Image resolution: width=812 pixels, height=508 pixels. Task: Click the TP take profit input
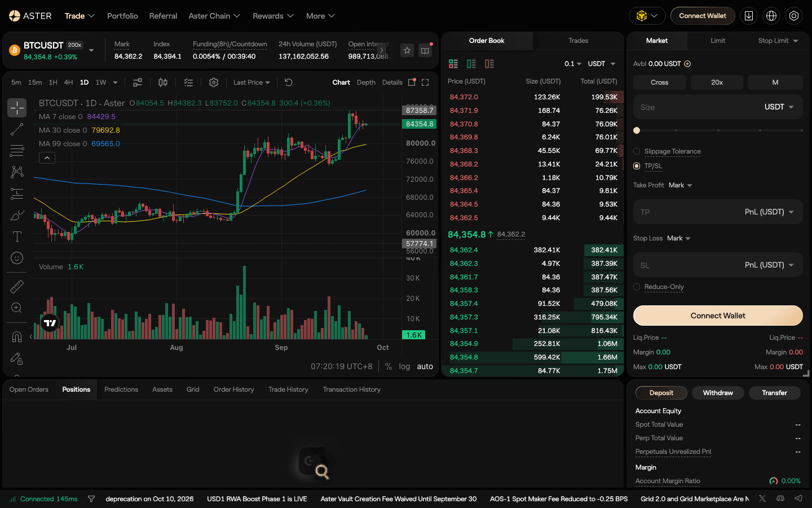click(718, 212)
